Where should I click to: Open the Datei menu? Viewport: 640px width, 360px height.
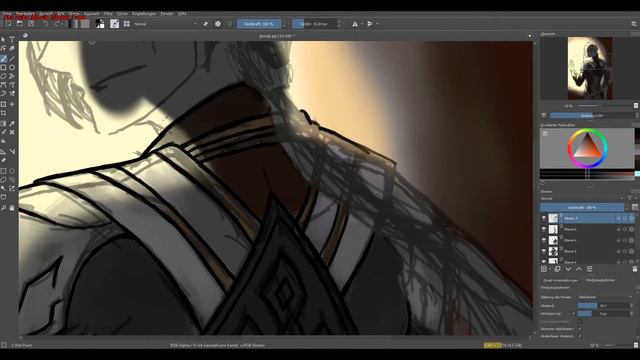[x=7, y=14]
